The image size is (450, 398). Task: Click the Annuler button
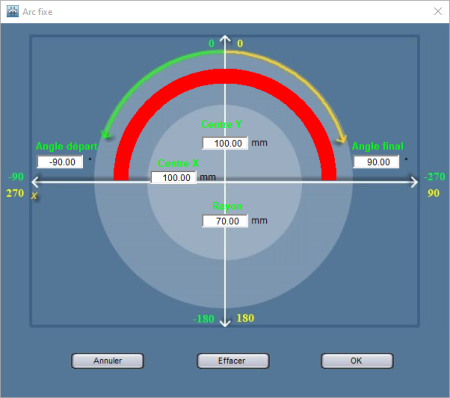(108, 361)
